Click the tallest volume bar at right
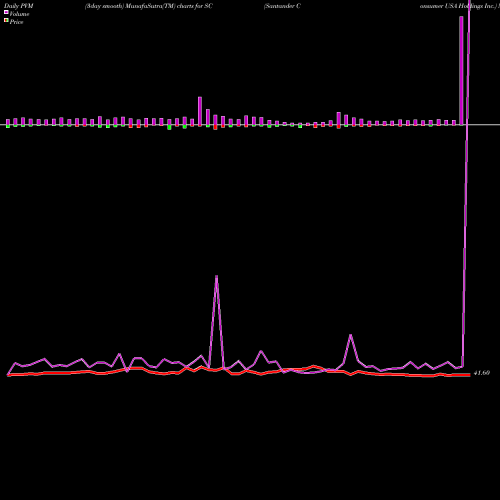Viewport: 500px width, 500px height. point(461,71)
